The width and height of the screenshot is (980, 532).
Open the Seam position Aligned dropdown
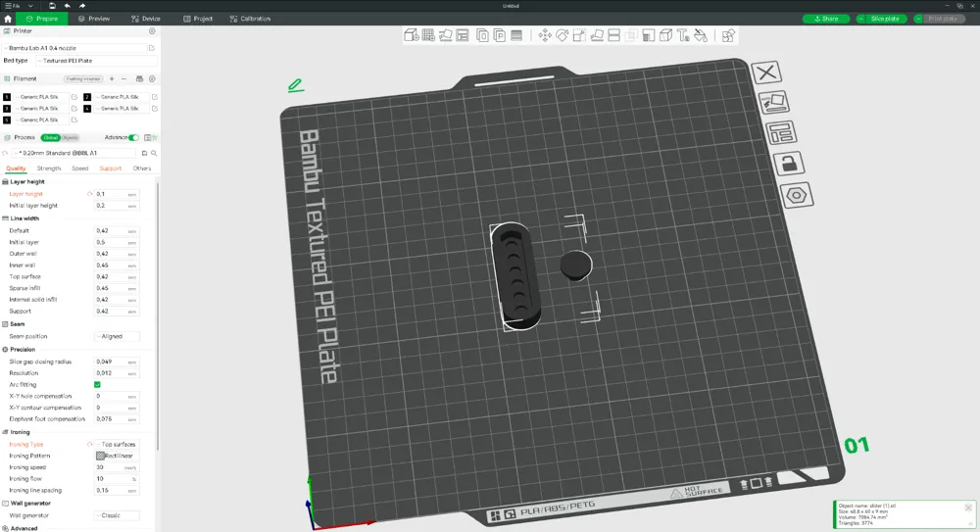pyautogui.click(x=117, y=336)
